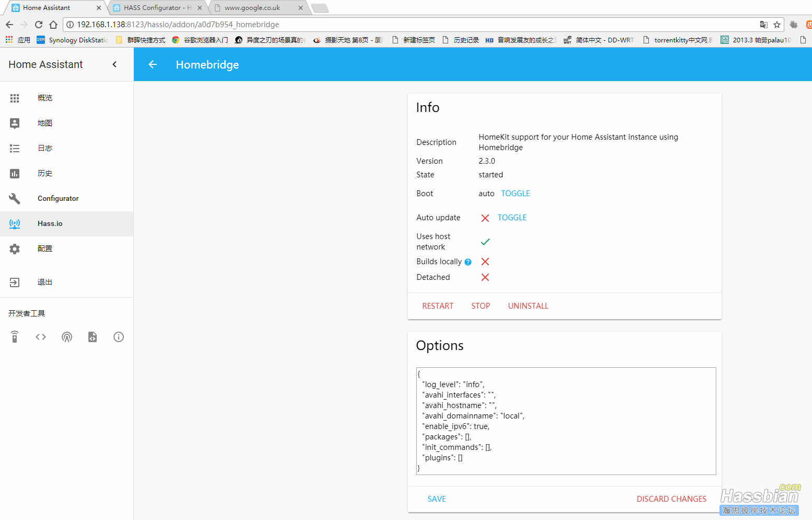812x520 pixels.
Task: Open the map icon in sidebar
Action: [15, 123]
